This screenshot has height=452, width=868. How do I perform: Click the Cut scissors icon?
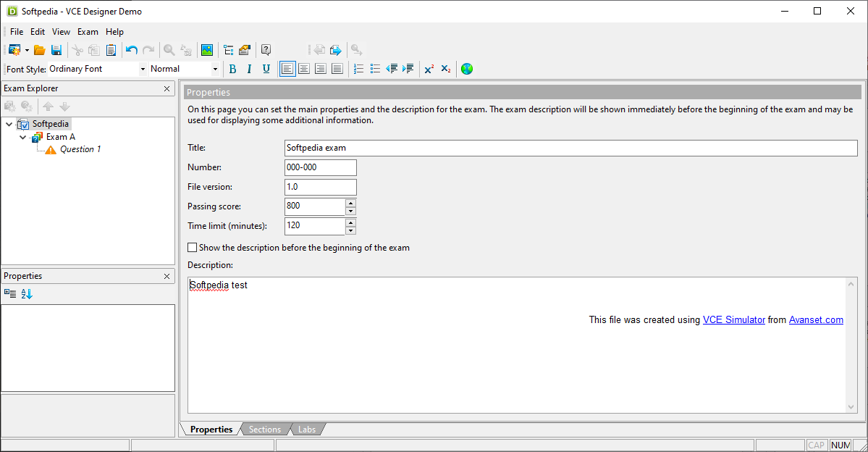pos(77,51)
